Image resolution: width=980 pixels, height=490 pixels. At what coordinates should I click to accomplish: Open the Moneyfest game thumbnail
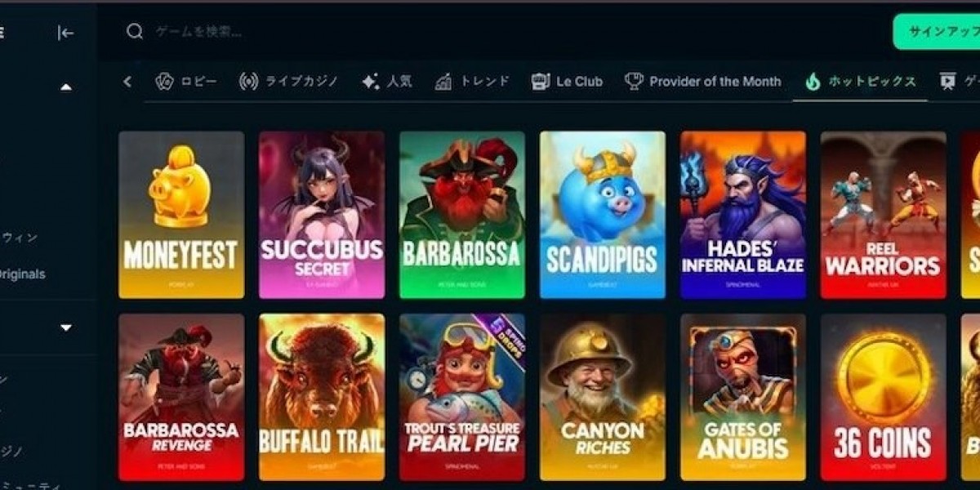(x=181, y=215)
